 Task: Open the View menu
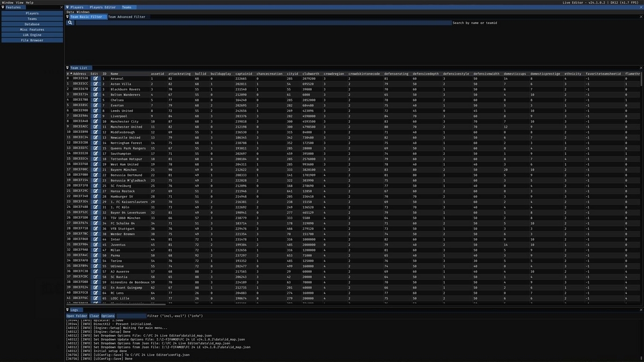coord(19,3)
